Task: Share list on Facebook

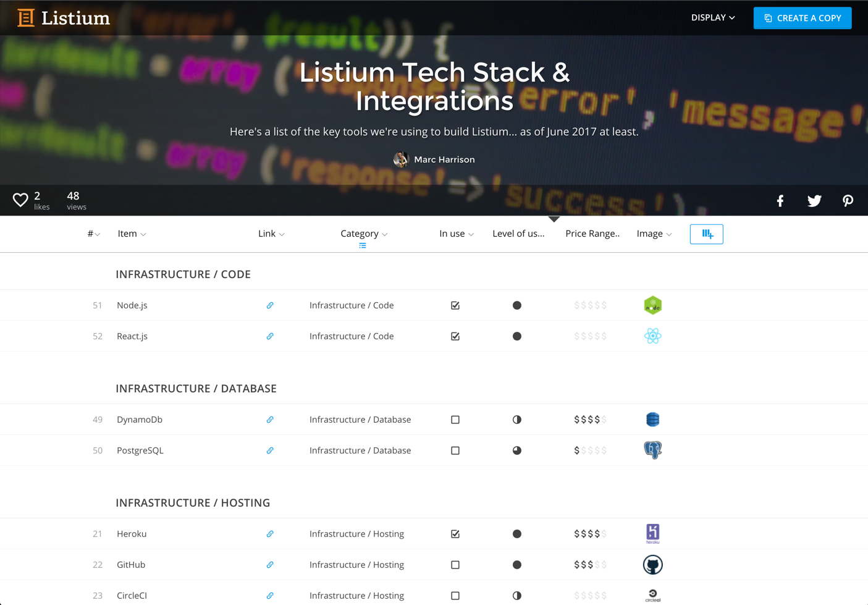Action: (x=780, y=201)
